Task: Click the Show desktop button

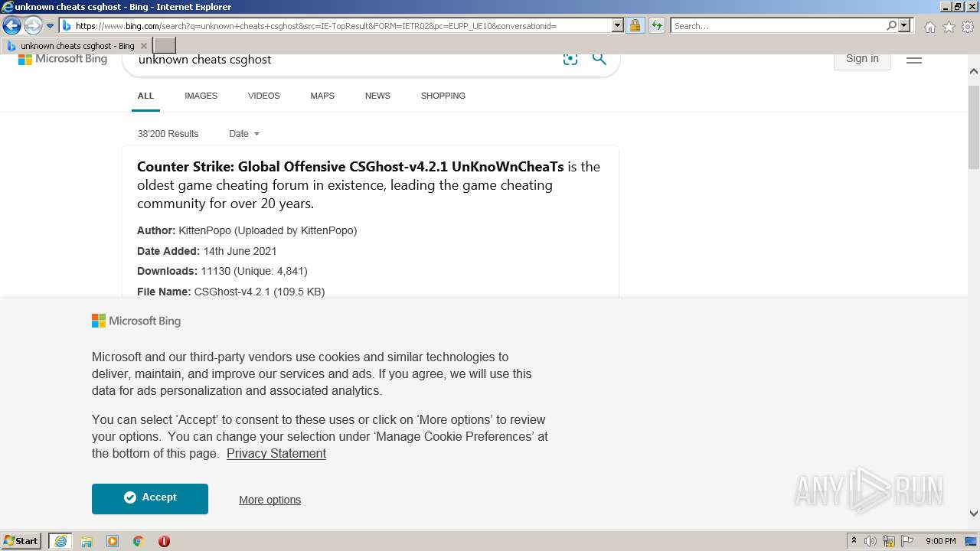Action: coord(972,541)
